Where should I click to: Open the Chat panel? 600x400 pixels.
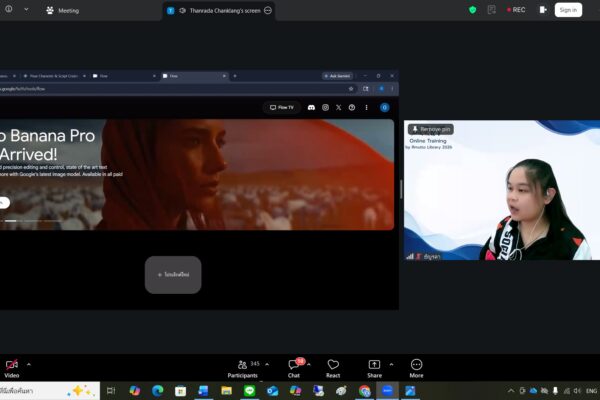[x=294, y=368]
